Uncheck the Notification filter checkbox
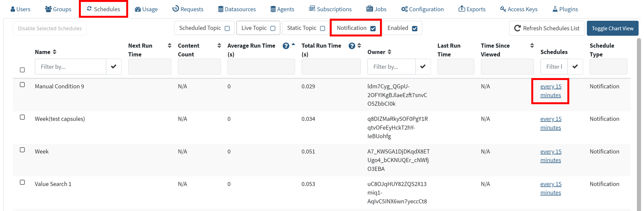 pyautogui.click(x=373, y=28)
